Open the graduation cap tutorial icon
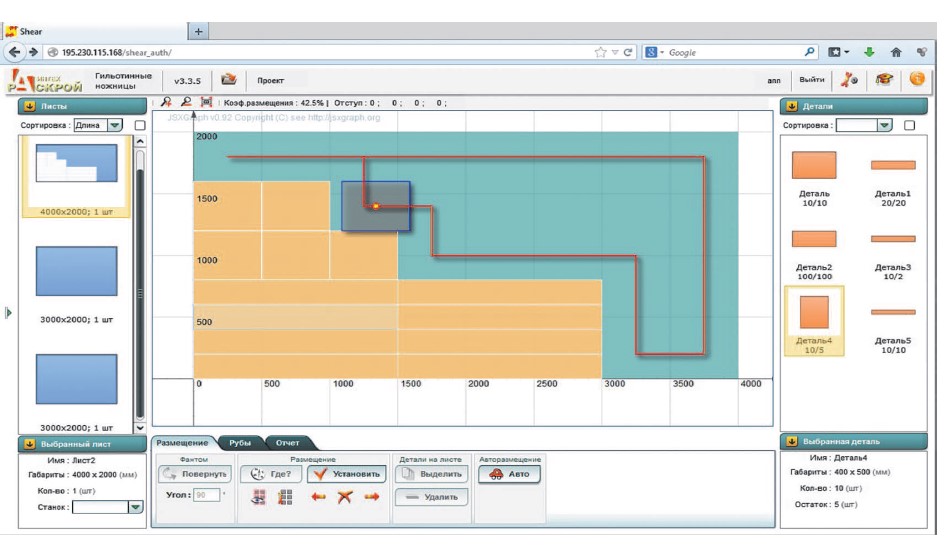 884,79
